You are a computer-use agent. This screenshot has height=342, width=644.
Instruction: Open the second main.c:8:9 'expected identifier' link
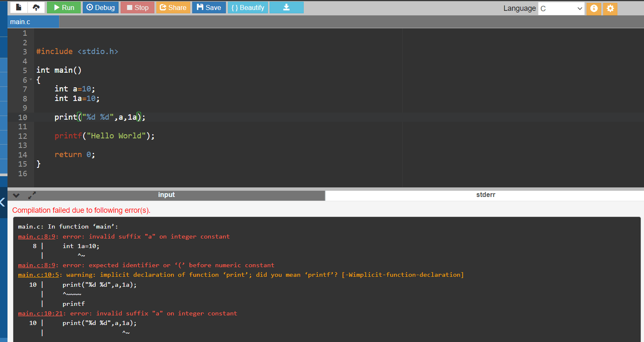click(37, 265)
